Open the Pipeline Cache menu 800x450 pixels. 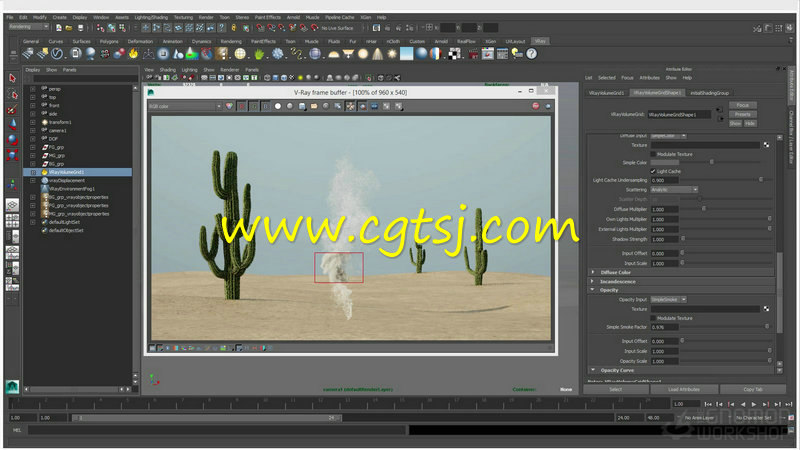(340, 17)
